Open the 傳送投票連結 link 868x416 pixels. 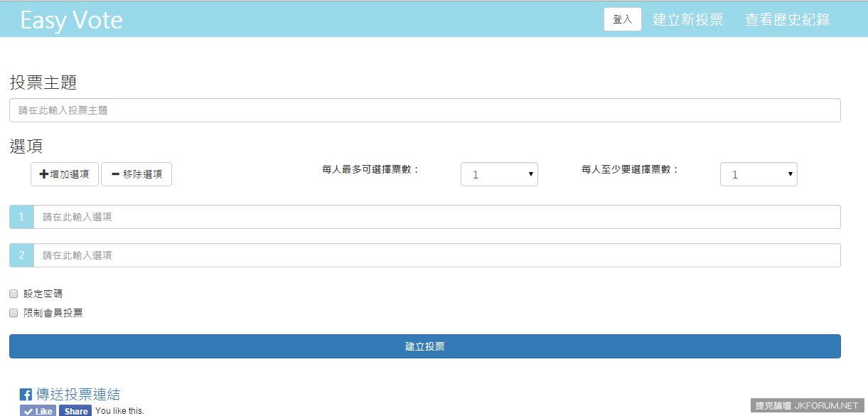tap(78, 395)
